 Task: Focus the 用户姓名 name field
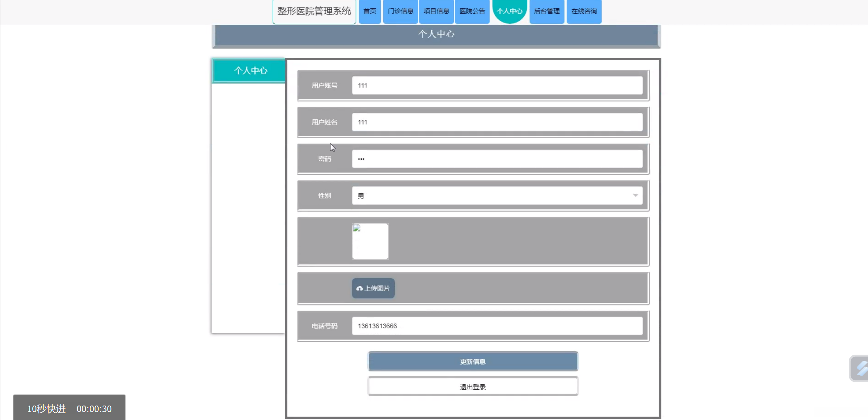point(497,122)
